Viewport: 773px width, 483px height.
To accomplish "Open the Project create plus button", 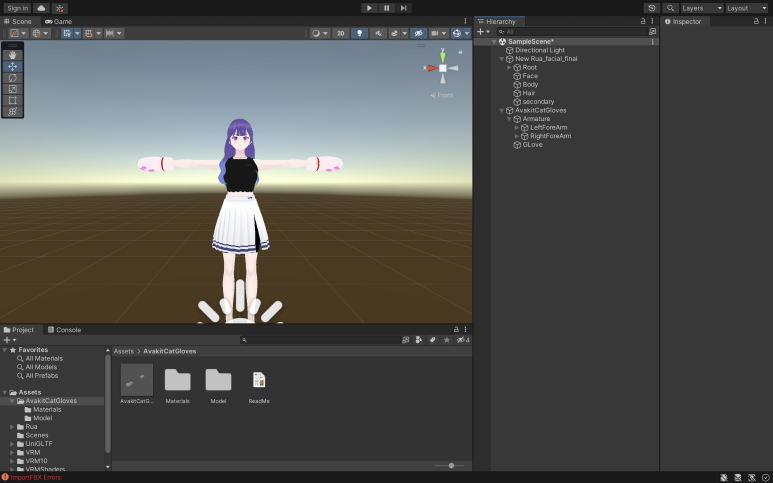I will click(10, 340).
